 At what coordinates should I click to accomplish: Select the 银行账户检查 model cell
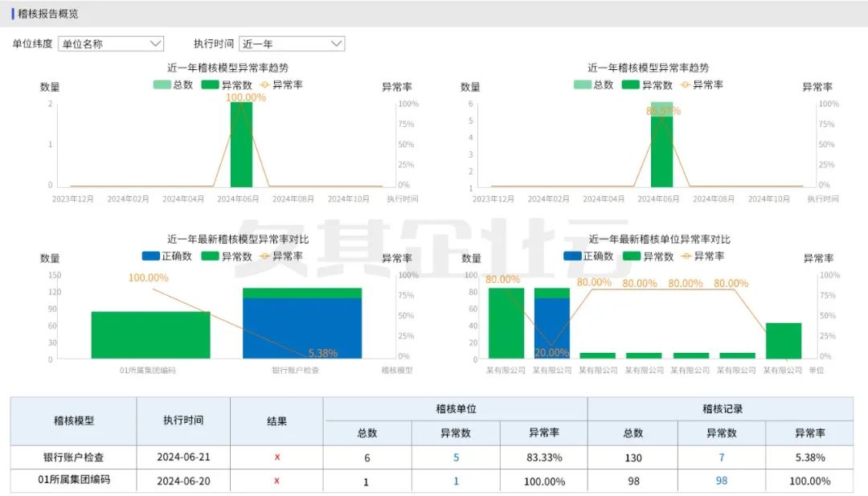coord(74,457)
